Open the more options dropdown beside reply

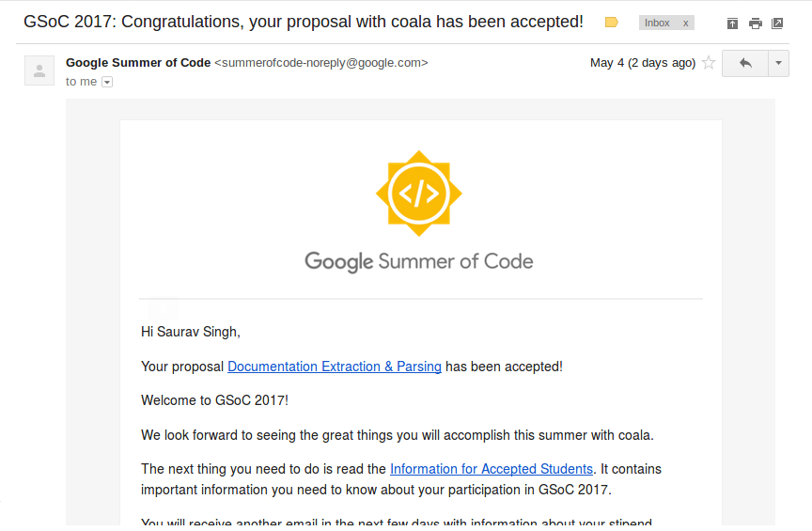coord(778,63)
